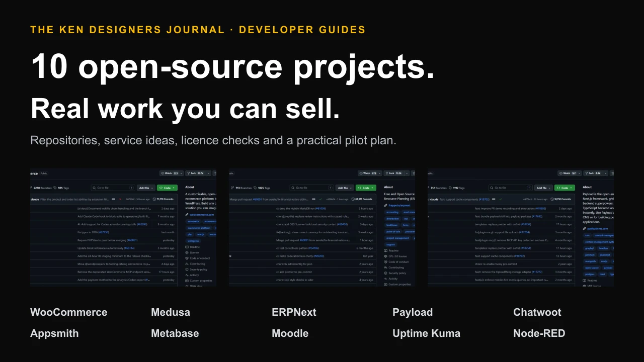Click the eye icon on WooCommerce's Watch button
The image size is (644, 362).
163,173
